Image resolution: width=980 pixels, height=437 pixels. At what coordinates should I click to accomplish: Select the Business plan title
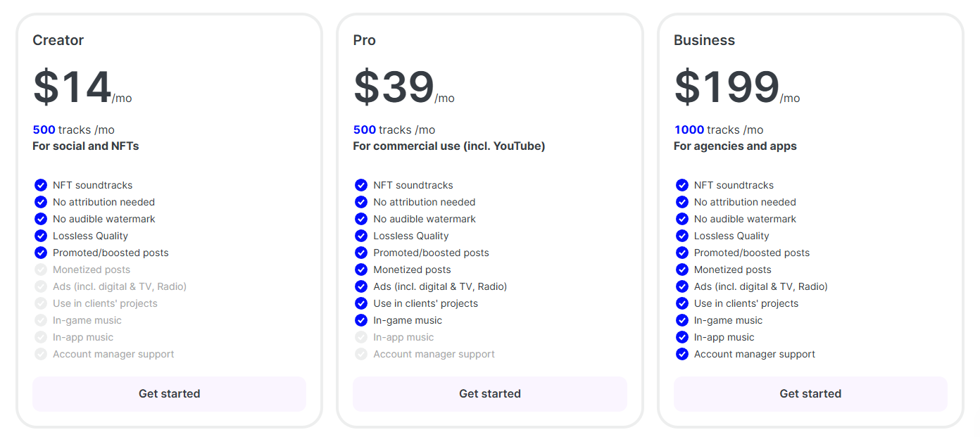(704, 40)
